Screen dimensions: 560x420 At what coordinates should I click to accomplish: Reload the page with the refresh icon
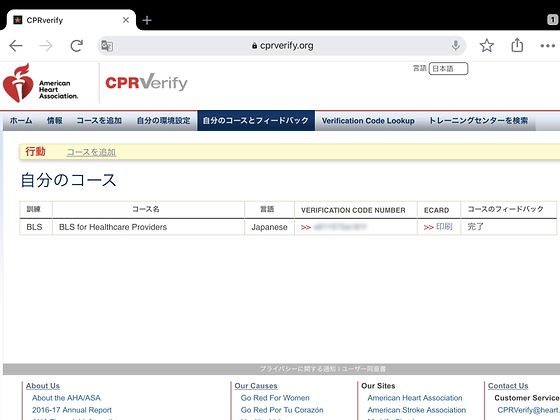click(x=76, y=46)
